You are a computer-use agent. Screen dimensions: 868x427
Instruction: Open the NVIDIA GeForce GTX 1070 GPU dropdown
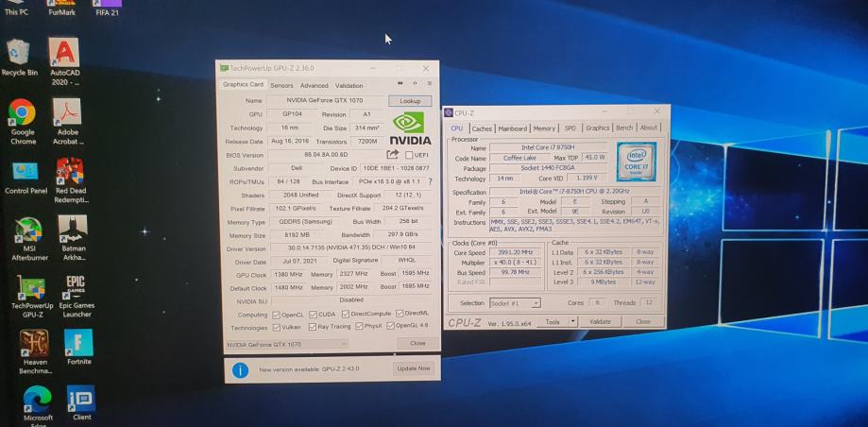point(287,345)
